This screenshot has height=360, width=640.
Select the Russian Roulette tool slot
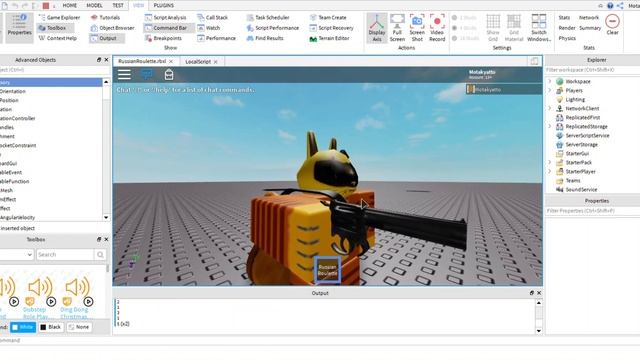[327, 270]
